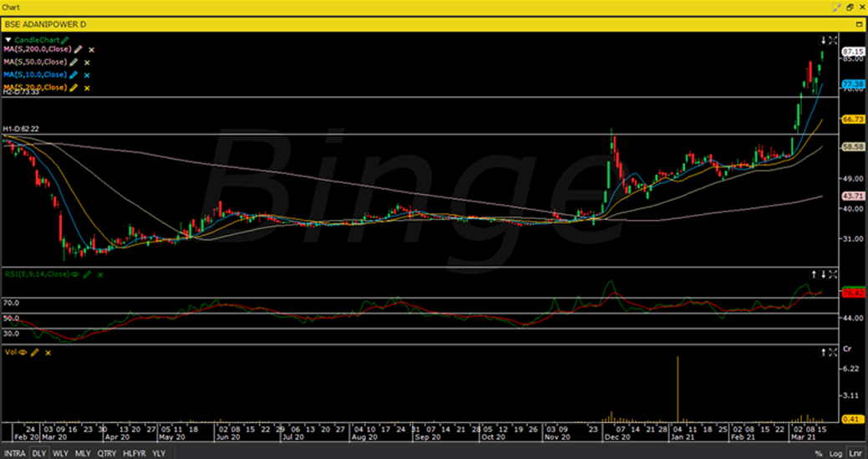This screenshot has width=868, height=459.
Task: Switch to HLFYR half-yearly timeframe
Action: (x=135, y=453)
